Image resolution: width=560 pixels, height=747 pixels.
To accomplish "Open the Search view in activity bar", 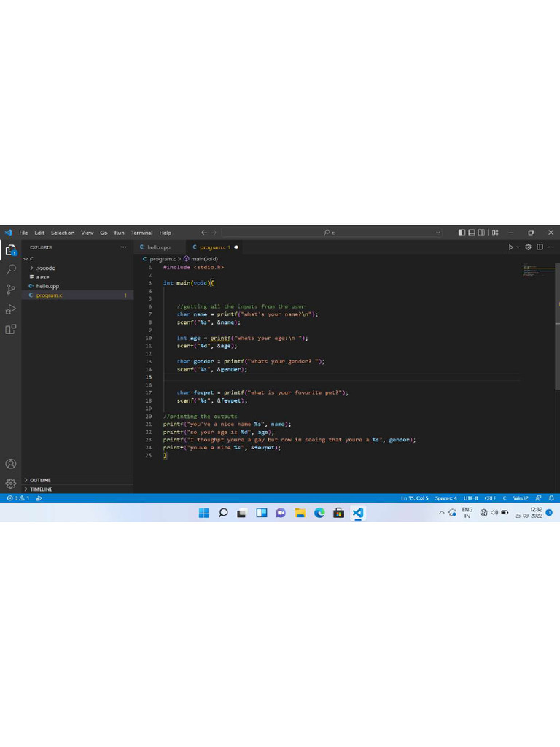I will pyautogui.click(x=10, y=270).
